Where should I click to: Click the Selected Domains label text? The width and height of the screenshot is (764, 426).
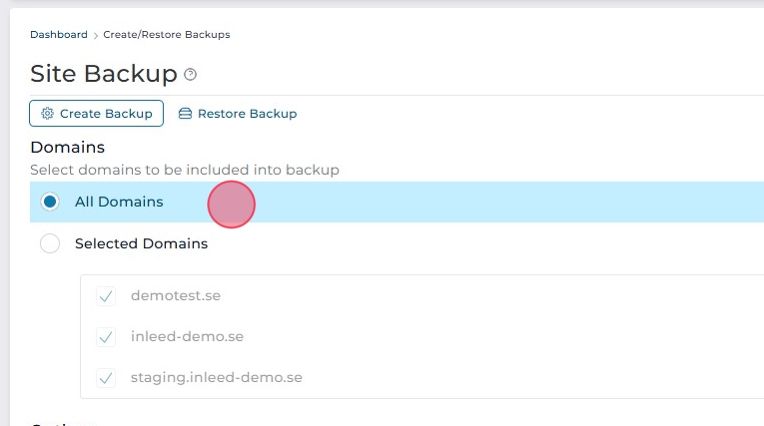(141, 244)
